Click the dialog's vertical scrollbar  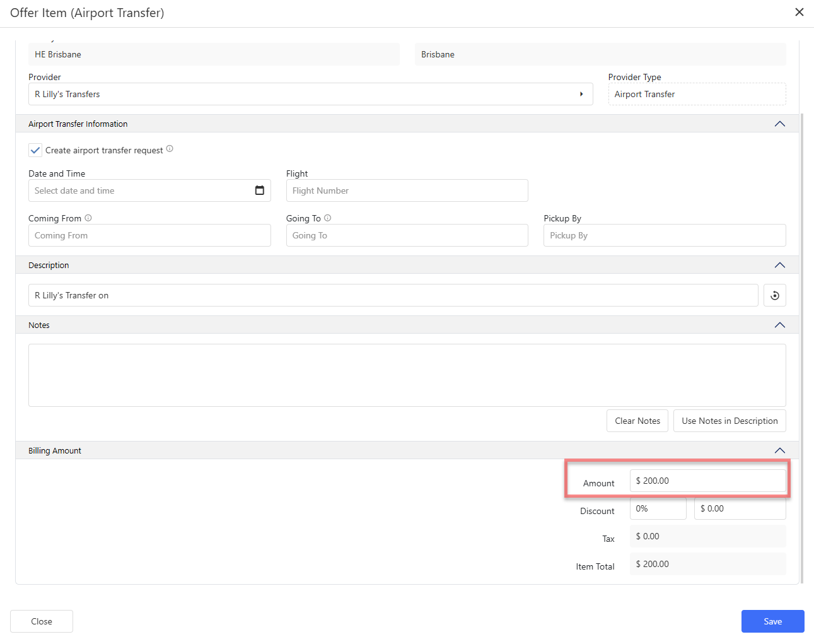click(x=802, y=348)
